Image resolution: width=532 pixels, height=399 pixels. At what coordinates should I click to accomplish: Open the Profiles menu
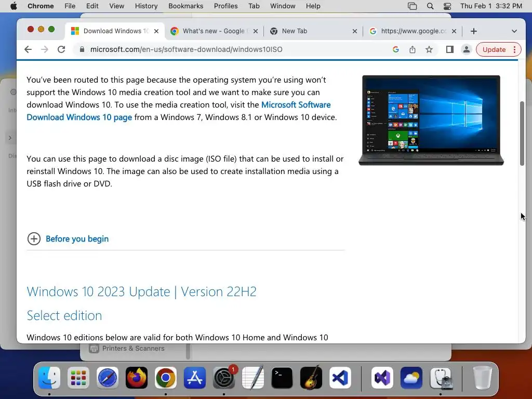(225, 6)
